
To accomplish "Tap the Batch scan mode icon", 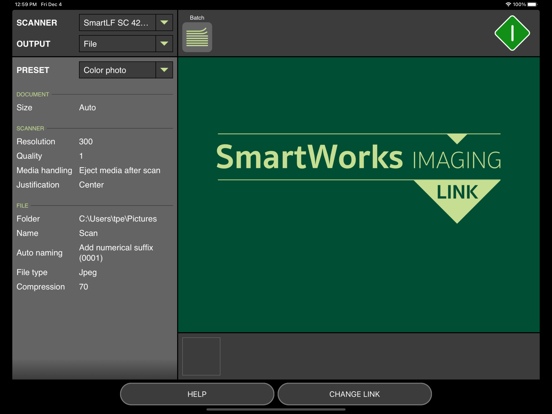I will 197,37.
